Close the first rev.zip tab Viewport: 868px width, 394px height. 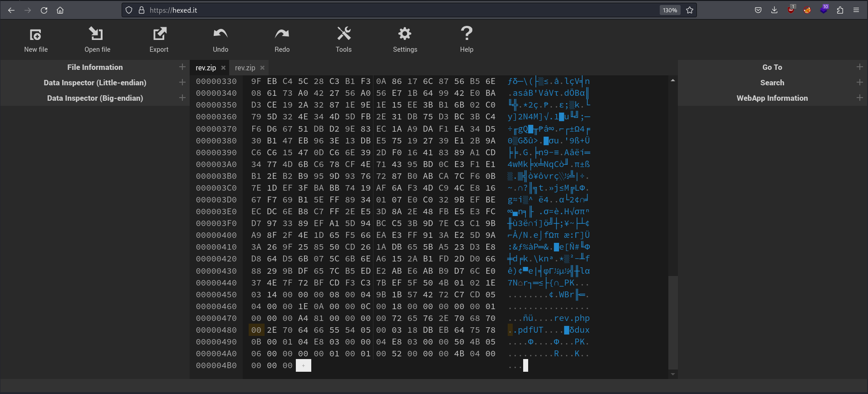point(223,68)
